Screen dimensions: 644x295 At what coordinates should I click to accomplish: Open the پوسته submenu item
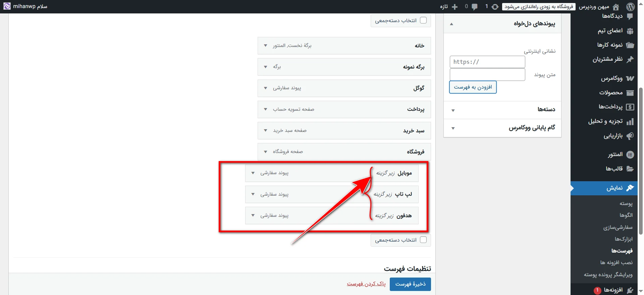(626, 203)
